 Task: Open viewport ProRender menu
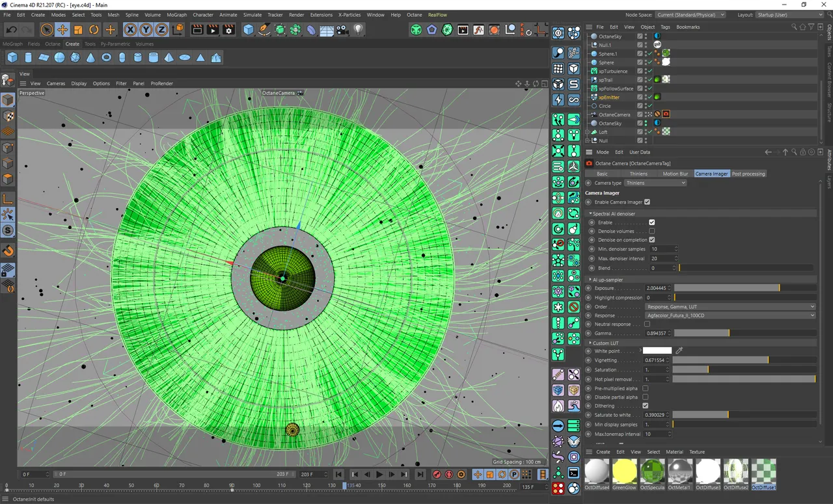coord(162,83)
